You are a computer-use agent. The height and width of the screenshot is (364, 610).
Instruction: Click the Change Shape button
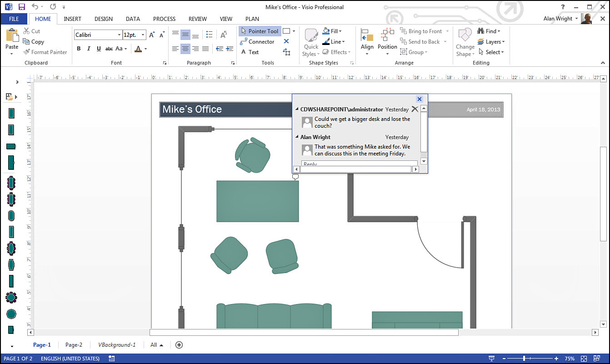coord(465,42)
